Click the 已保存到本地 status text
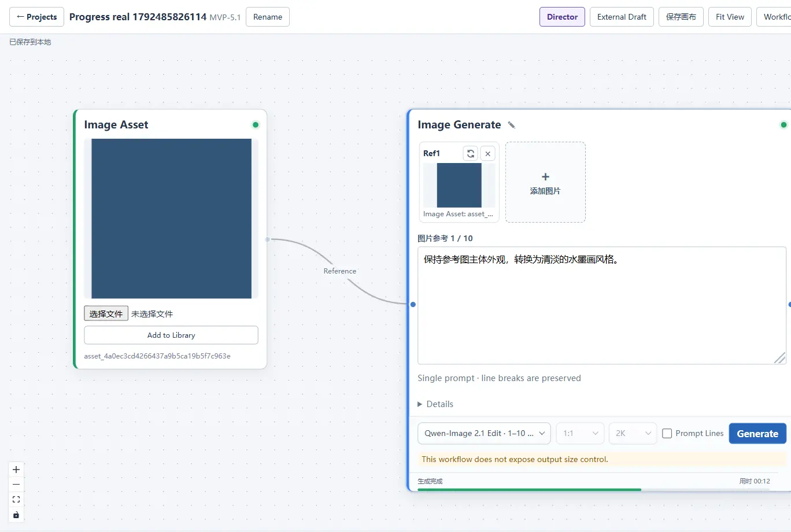Viewport: 791px width, 532px height. coord(30,42)
